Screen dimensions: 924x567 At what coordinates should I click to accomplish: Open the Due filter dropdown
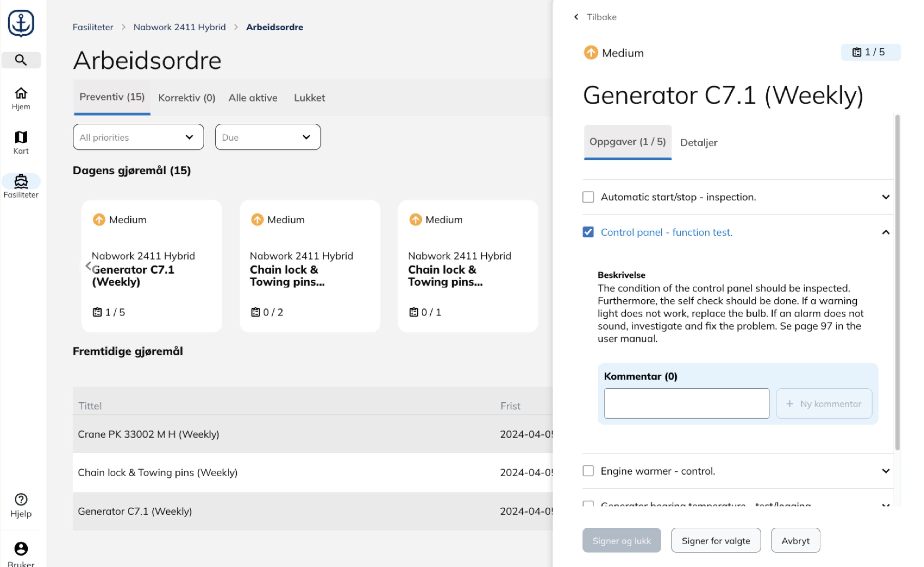coord(267,137)
